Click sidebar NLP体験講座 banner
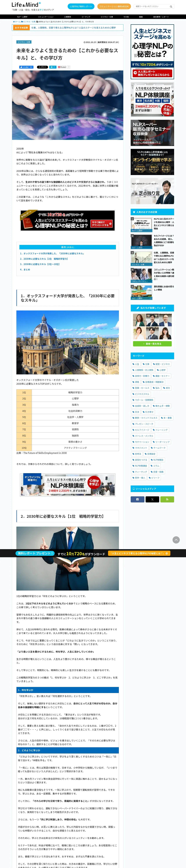186x868 pixels. point(152,100)
